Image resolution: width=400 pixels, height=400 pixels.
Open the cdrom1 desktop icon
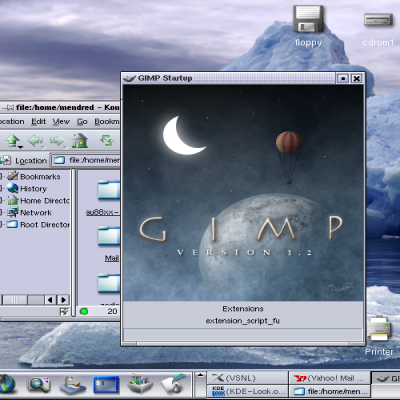tap(378, 19)
